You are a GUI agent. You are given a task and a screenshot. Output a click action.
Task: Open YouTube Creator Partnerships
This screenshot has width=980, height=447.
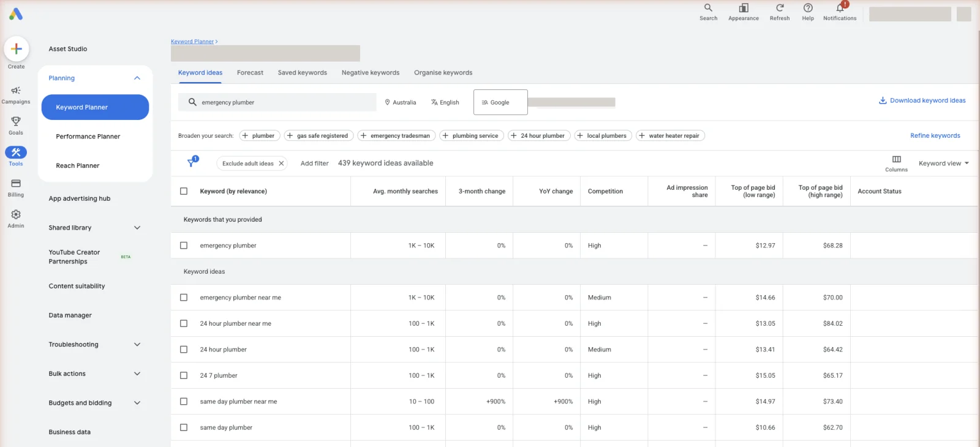click(74, 257)
